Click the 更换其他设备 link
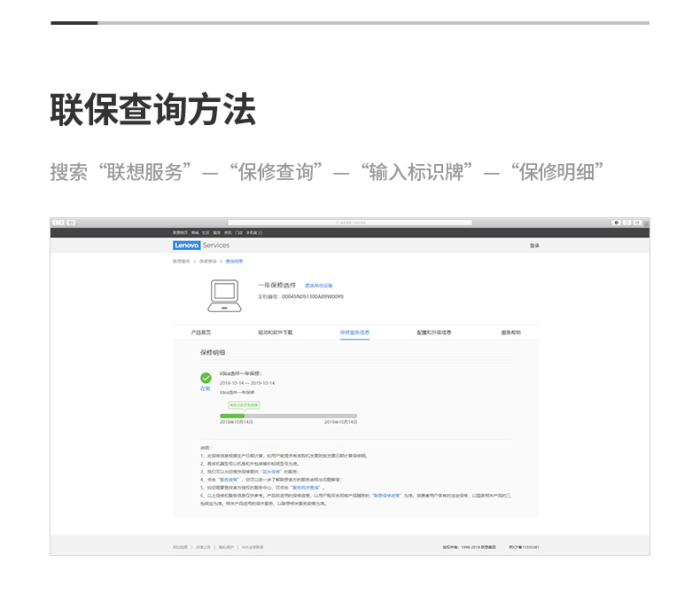 point(319,286)
